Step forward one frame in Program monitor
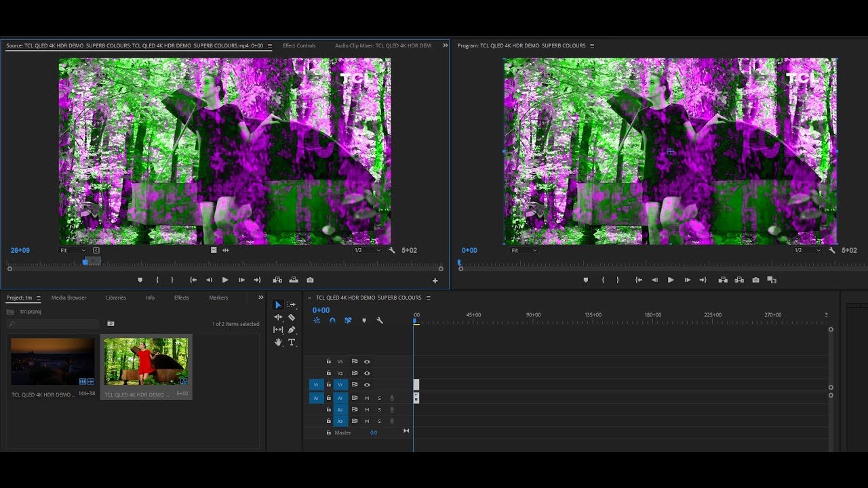The height and width of the screenshot is (488, 868). tap(687, 280)
